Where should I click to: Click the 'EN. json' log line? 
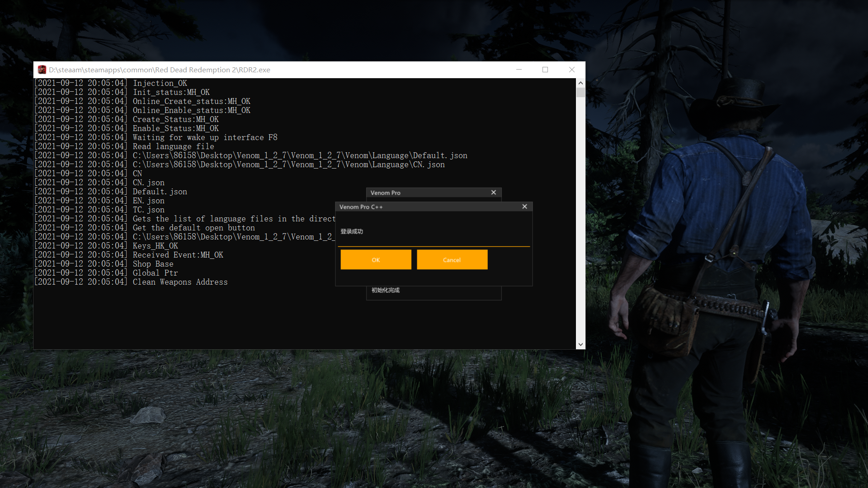click(x=99, y=201)
